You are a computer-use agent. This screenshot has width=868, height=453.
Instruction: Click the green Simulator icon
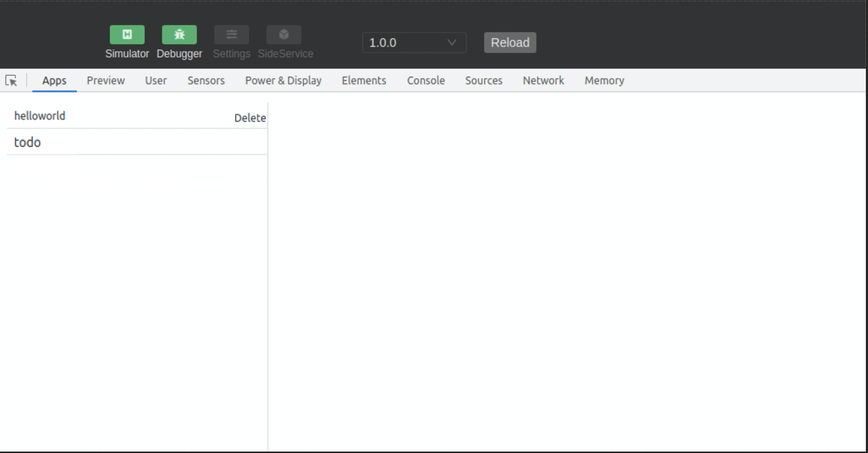(x=127, y=35)
